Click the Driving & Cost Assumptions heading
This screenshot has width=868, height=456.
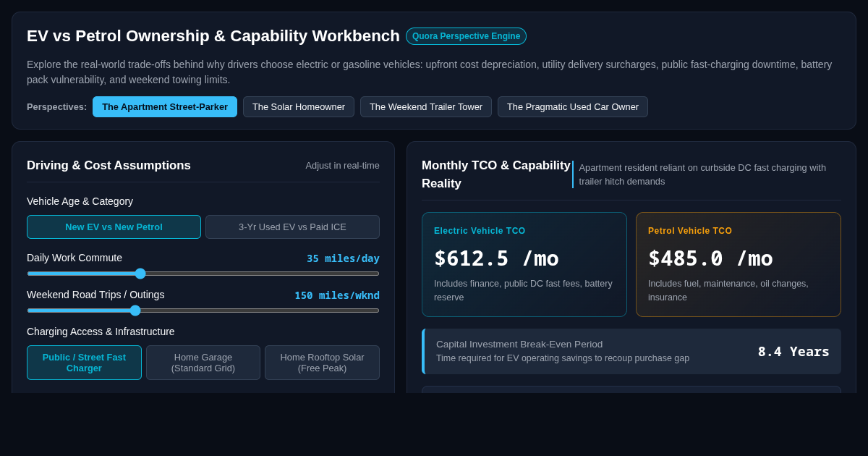(x=109, y=166)
